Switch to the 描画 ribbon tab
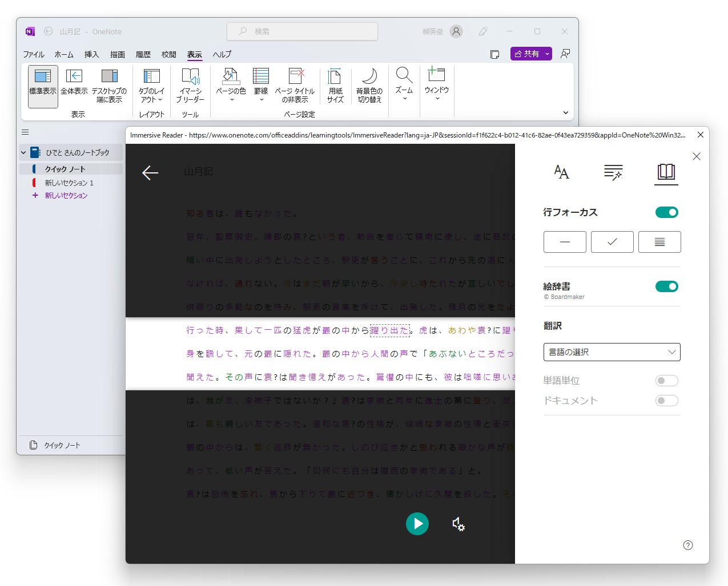 [x=116, y=54]
